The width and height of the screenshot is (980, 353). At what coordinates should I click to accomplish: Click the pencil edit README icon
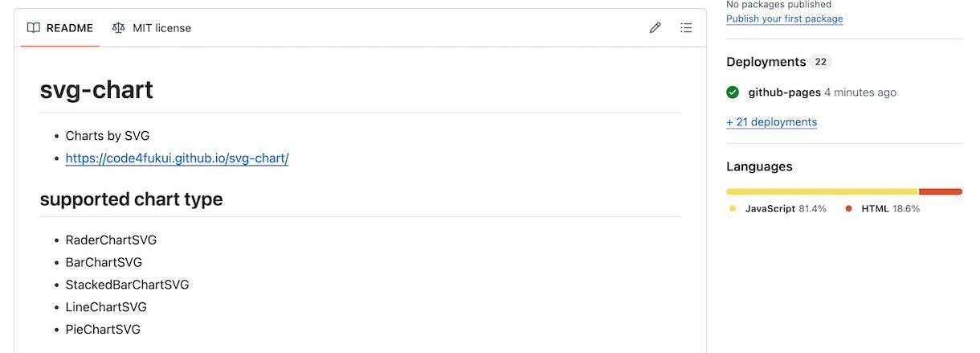click(655, 28)
